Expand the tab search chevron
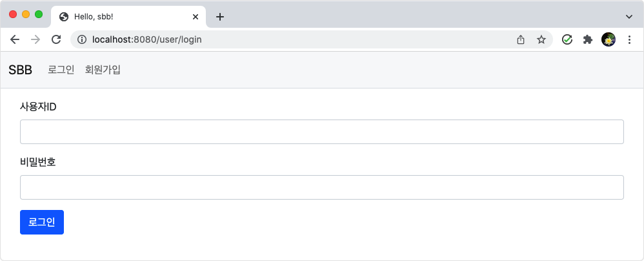 click(x=629, y=17)
